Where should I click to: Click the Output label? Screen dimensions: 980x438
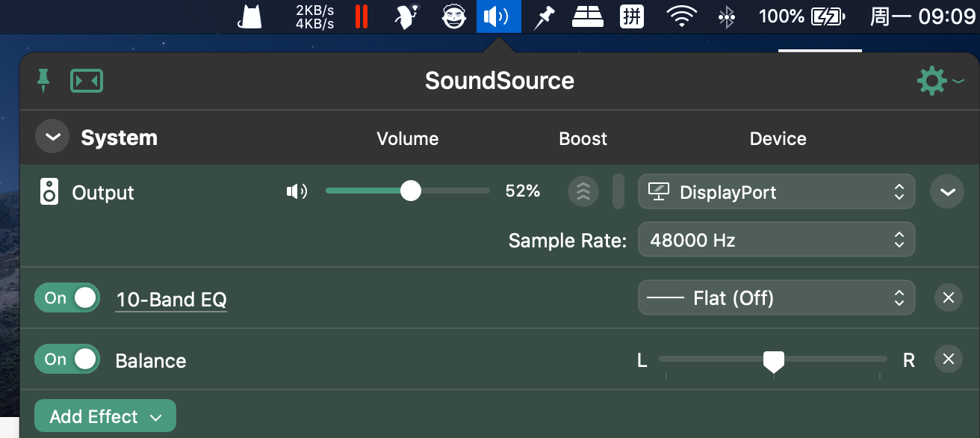coord(103,192)
